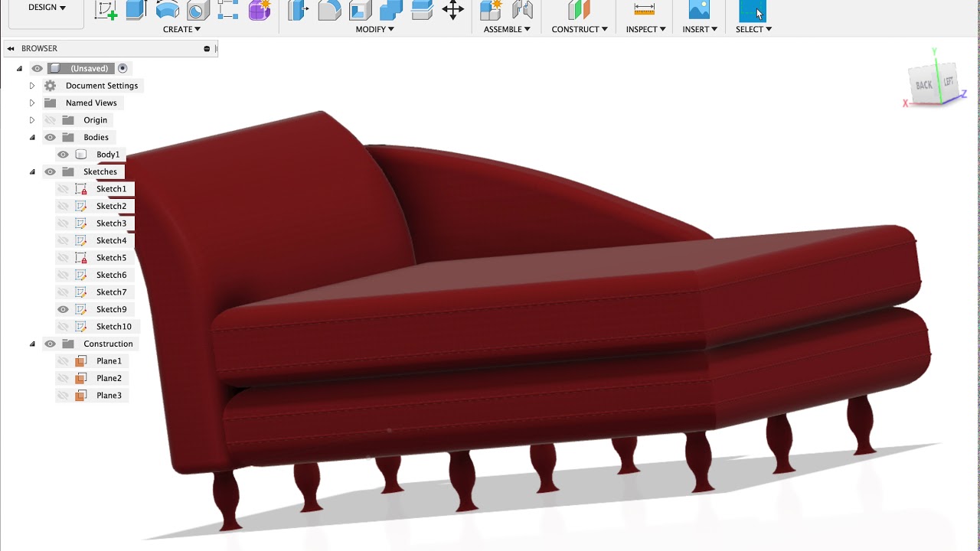
Task: Click the Create Sketch tool icon
Action: pyautogui.click(x=106, y=10)
